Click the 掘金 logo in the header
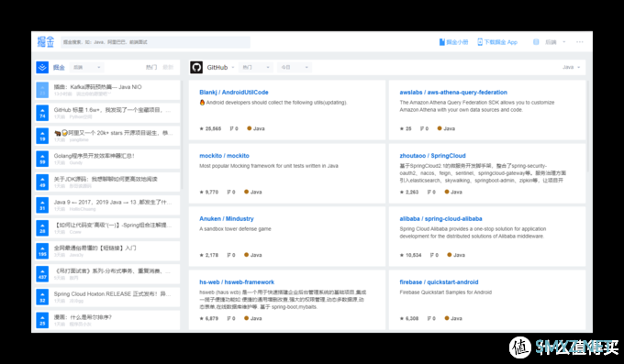 pyautogui.click(x=45, y=42)
